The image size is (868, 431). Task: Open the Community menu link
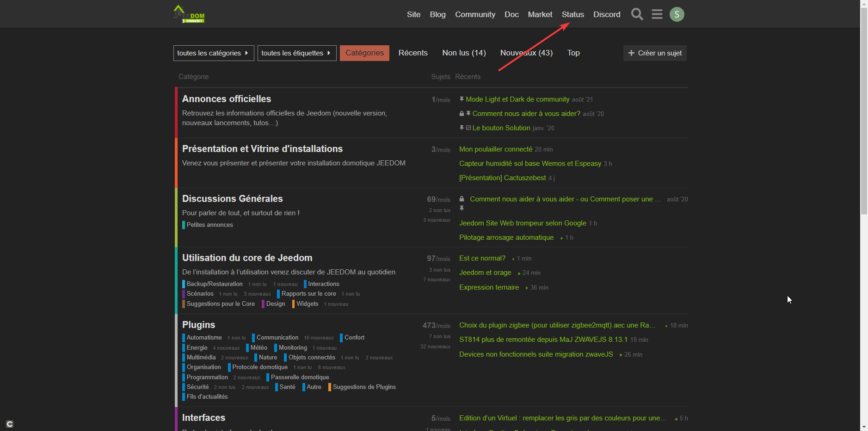[475, 14]
